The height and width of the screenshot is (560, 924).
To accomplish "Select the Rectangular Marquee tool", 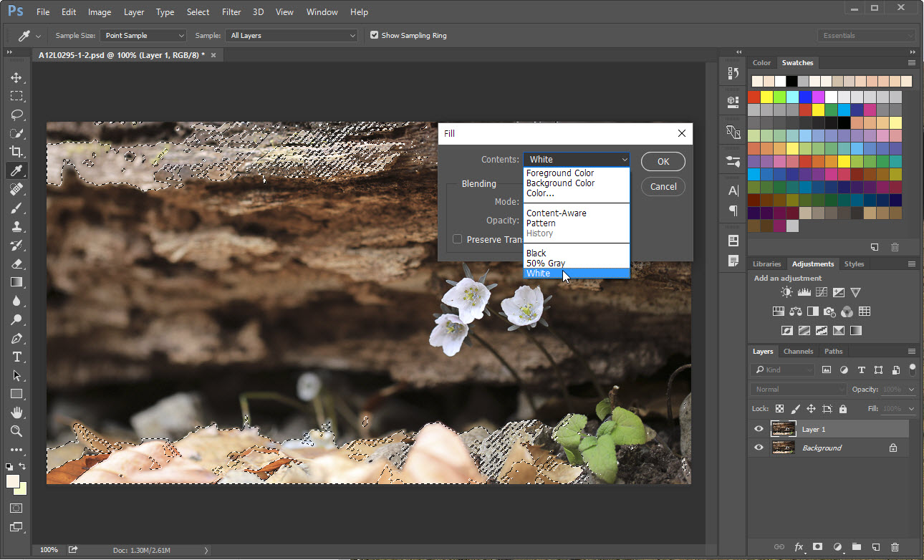I will point(16,96).
